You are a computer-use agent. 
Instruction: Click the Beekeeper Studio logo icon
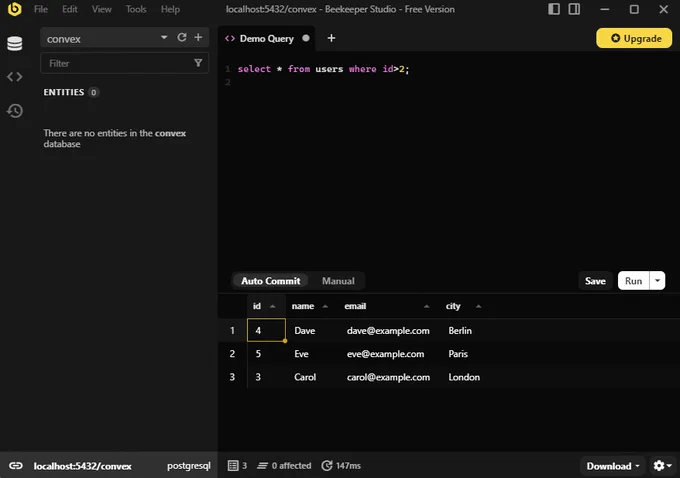pos(14,9)
